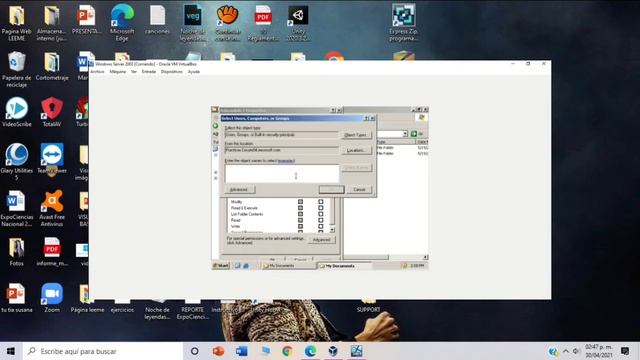Tick the Allow checkbox for Read & Execute
This screenshot has height=360, width=640.
point(300,208)
